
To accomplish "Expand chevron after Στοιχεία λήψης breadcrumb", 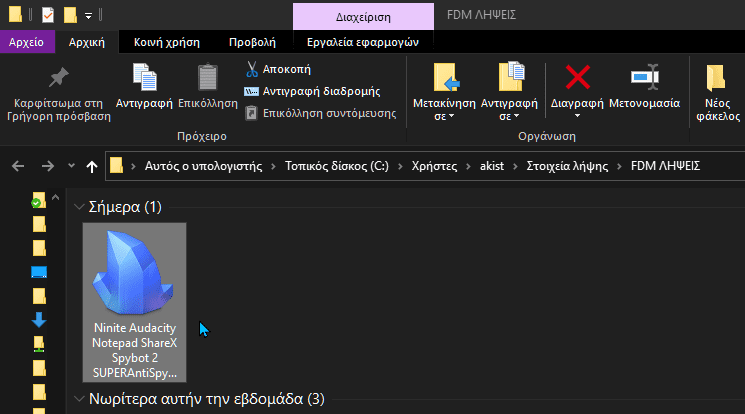I will click(x=620, y=166).
